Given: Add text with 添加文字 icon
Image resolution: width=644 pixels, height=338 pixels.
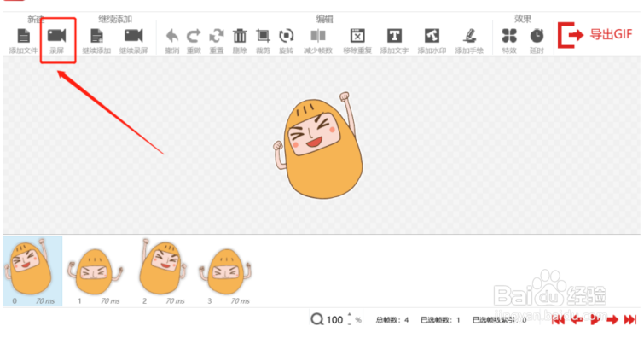Looking at the screenshot, I should coord(394,36).
